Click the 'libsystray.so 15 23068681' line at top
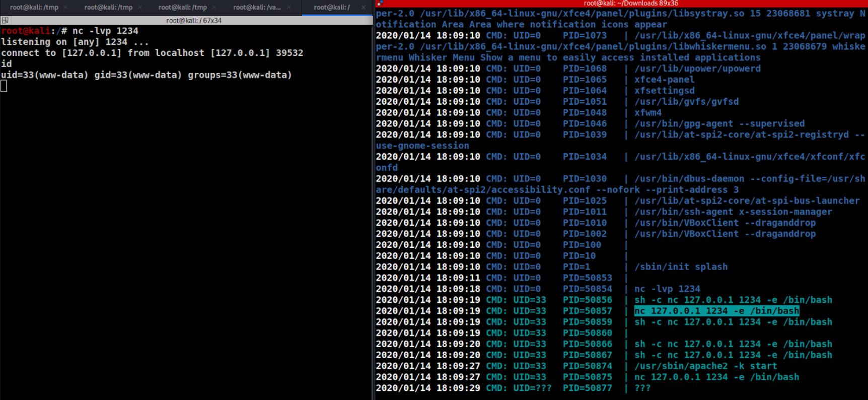Screen dimensions: 868x400 (620, 14)
